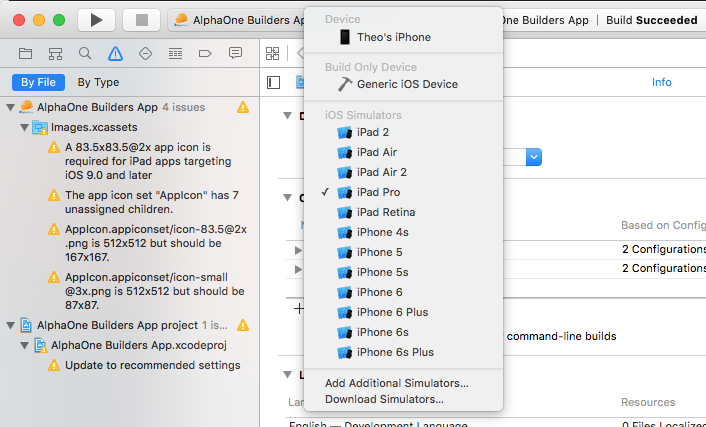Viewport: 706px width, 427px height.
Task: Select the iPhone 6s simulator
Action: click(x=403, y=332)
